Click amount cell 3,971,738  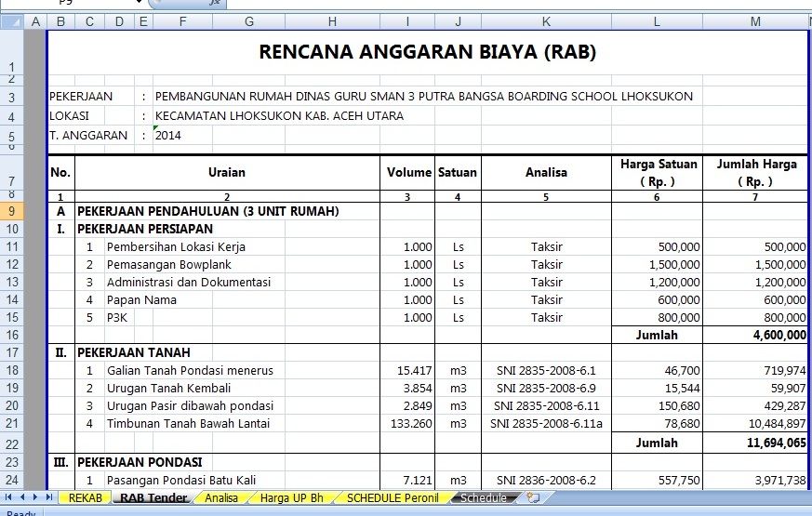[755, 481]
